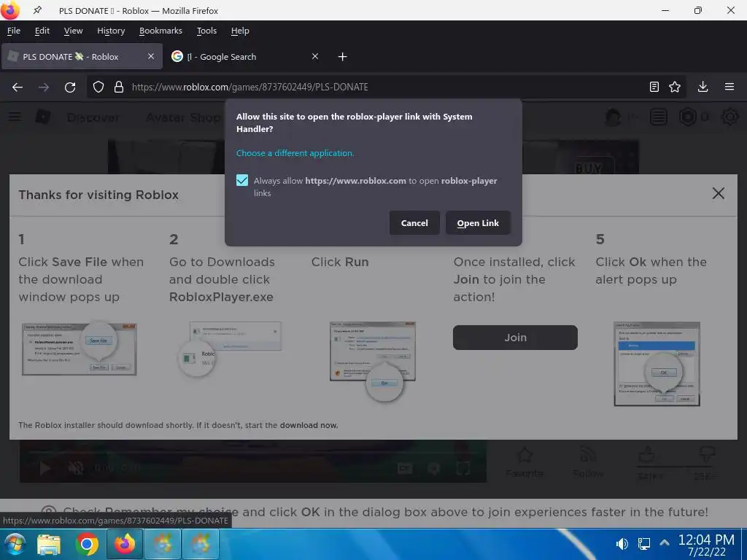Go back to the previous page
747x560 pixels.
[x=18, y=87]
